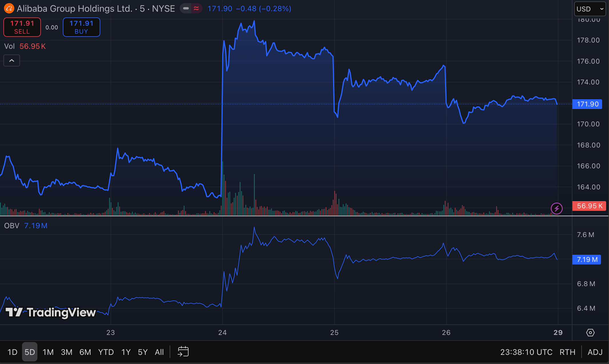This screenshot has width=609, height=364.
Task: Switch to the 1M time range
Action: [x=48, y=352]
